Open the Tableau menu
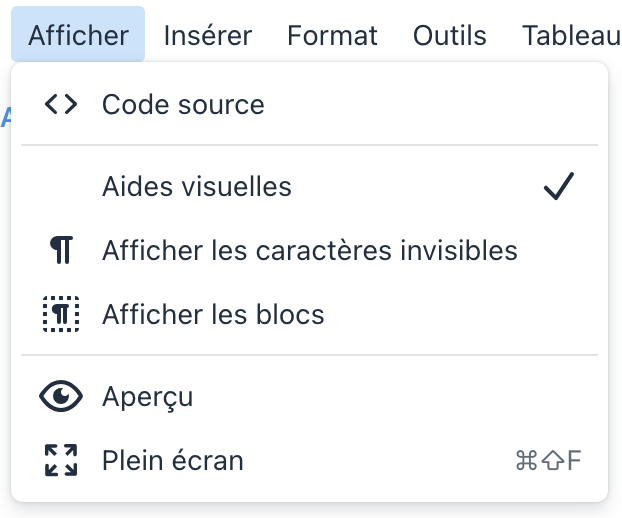 (x=571, y=36)
